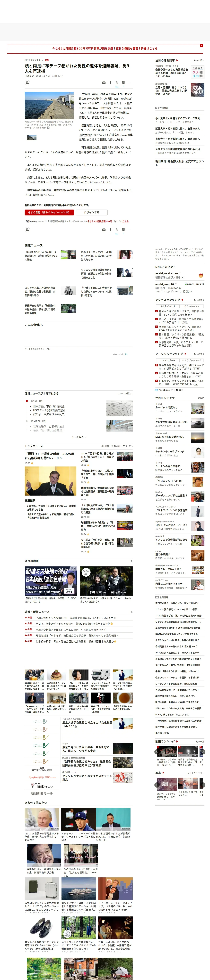The image size is (210, 980).
Task: Share on Facebook from top share bar
Action: [111, 82]
